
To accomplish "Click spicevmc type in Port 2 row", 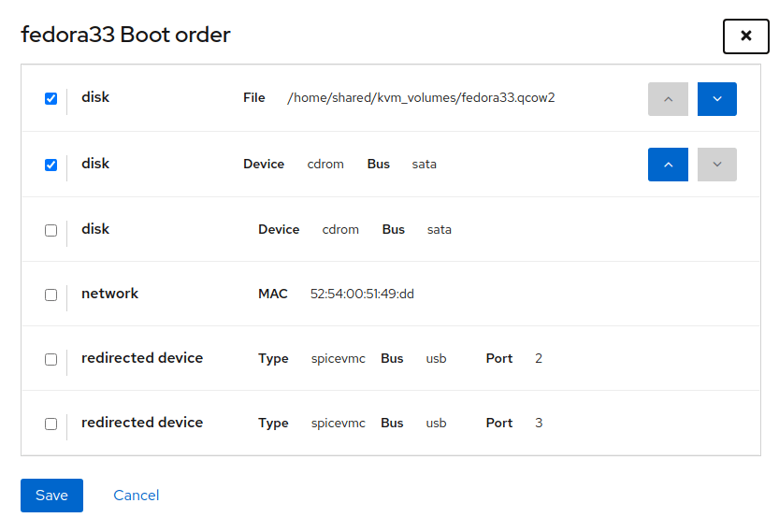I will [x=339, y=359].
